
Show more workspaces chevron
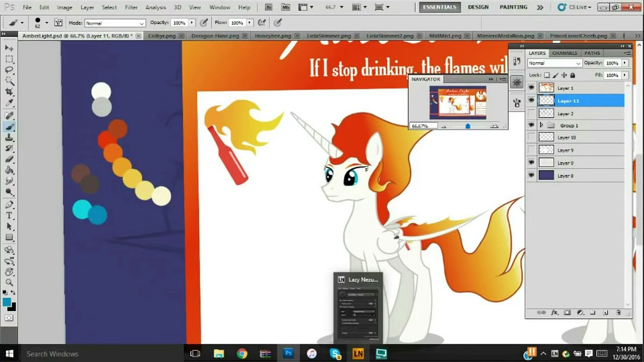[x=540, y=8]
